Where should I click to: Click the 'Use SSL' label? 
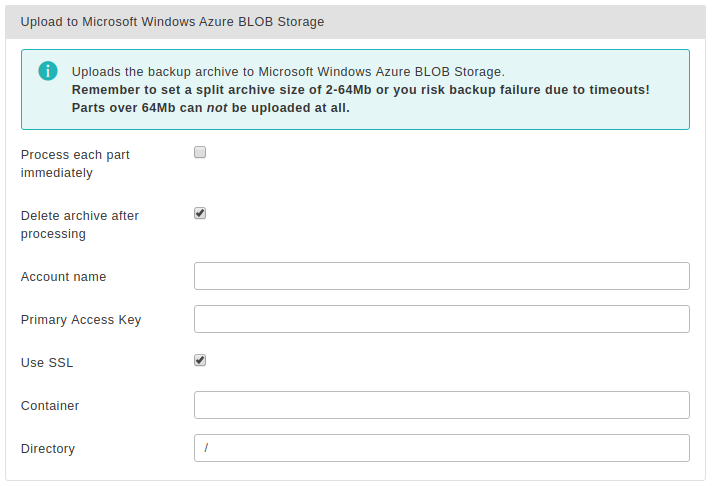point(47,363)
